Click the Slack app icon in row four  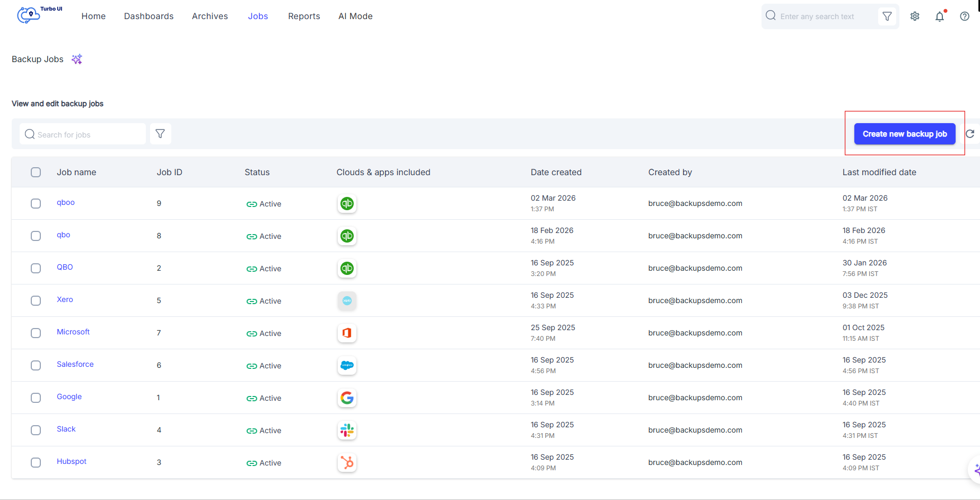pos(347,430)
